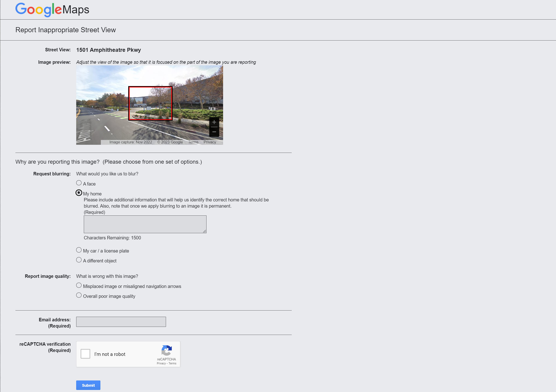The image size is (556, 392).
Task: Select 'Overall poor image quality'
Action: pos(79,295)
